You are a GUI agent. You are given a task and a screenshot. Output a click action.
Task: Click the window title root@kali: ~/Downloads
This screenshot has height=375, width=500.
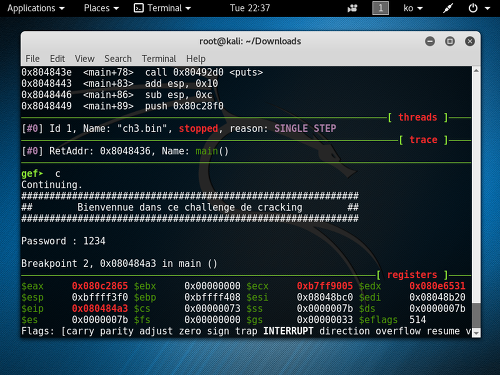pos(250,41)
